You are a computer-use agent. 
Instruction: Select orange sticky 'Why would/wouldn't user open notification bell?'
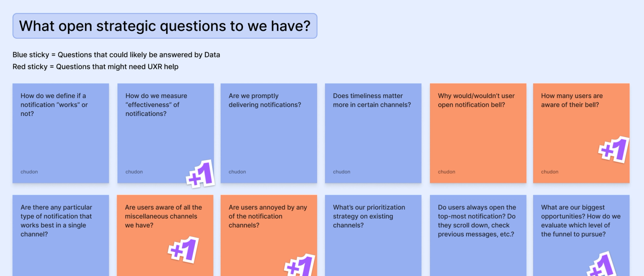478,133
